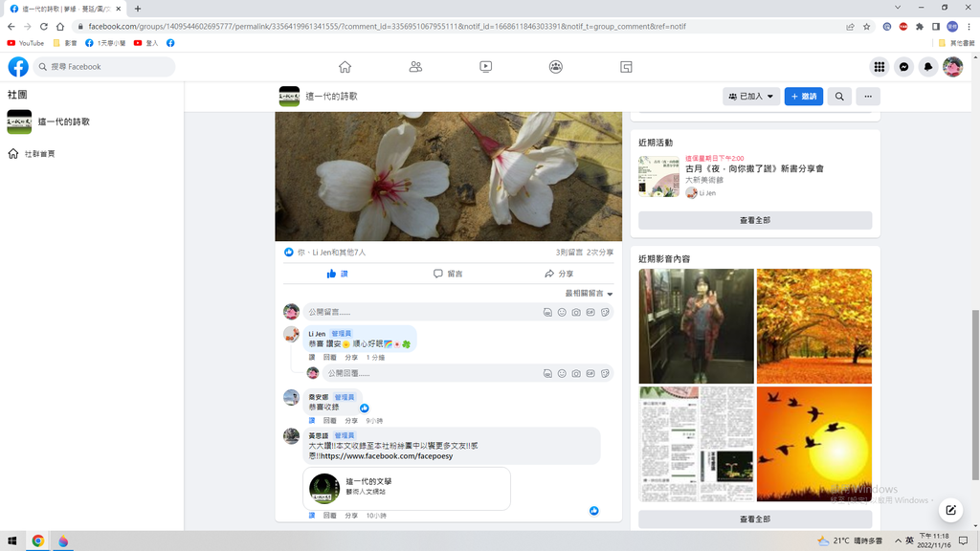Click sticker icon in the 公開回覆 reply box

tap(605, 373)
